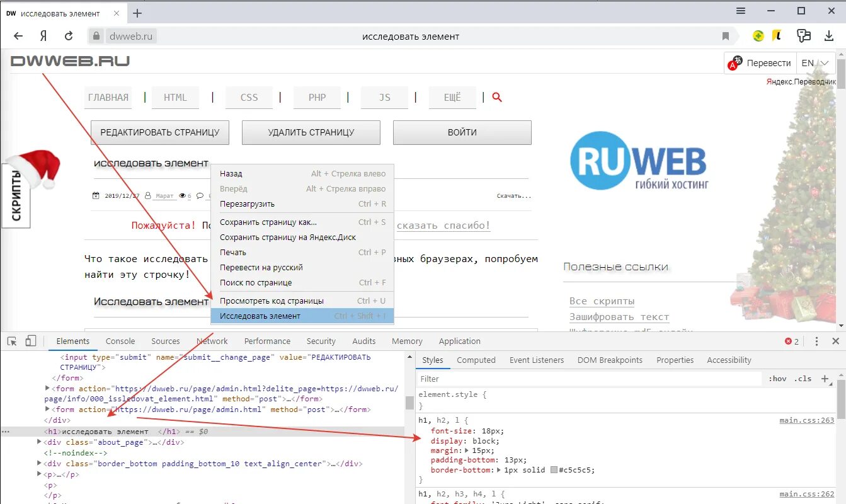
Task: Open the browser hamburger menu
Action: [741, 11]
